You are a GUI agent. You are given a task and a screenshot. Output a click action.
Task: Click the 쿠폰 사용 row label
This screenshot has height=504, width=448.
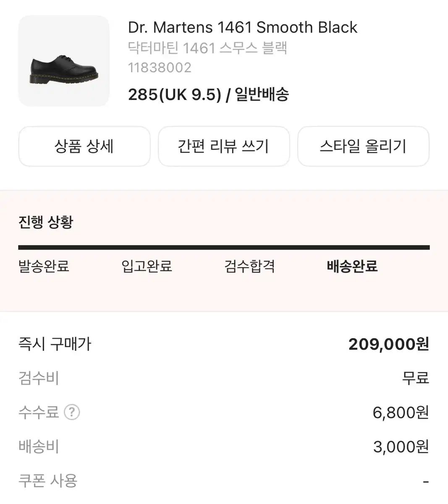tap(48, 480)
